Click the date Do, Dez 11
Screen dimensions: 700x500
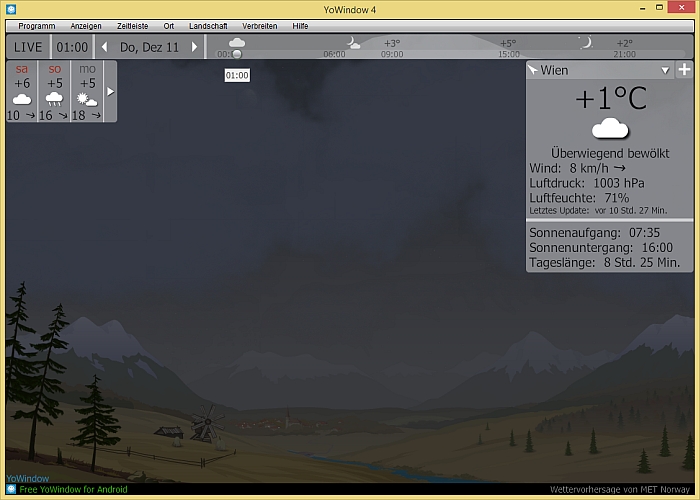(149, 47)
